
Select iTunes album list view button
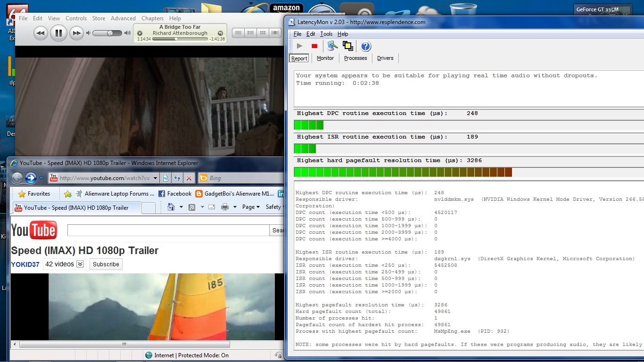point(250,33)
